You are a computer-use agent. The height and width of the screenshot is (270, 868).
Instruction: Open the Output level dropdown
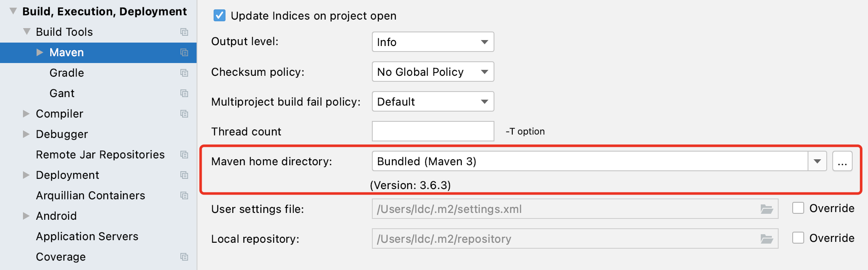coord(433,42)
